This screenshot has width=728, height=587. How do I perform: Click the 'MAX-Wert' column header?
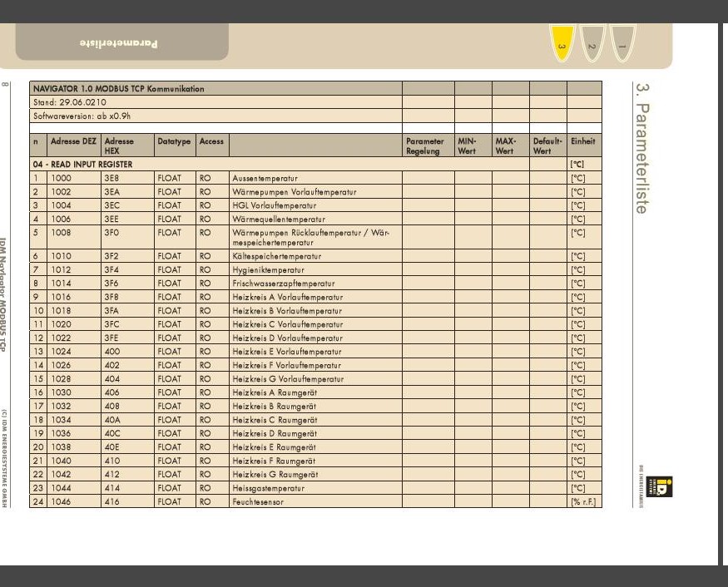[511, 146]
